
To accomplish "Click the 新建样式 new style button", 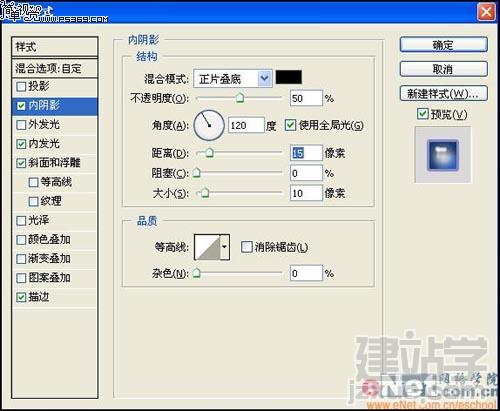I will [x=443, y=94].
